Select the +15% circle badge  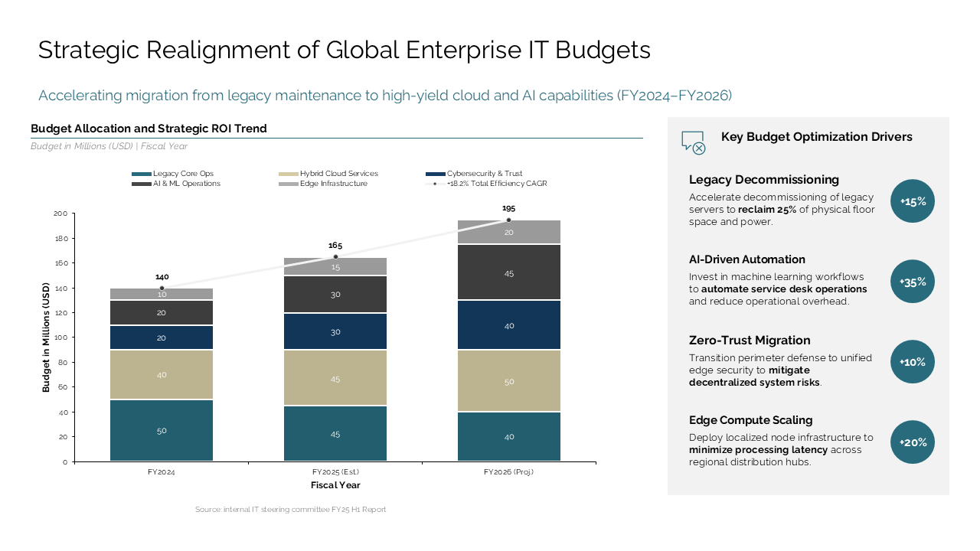[x=913, y=201]
